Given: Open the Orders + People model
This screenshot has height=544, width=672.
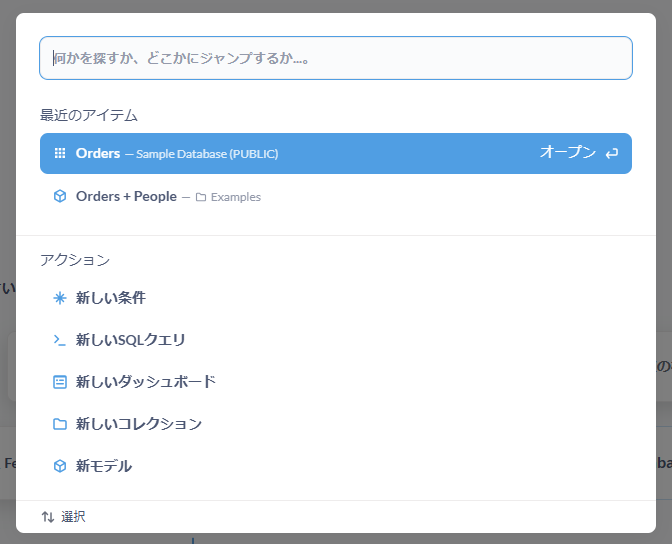Looking at the screenshot, I should click(336, 196).
